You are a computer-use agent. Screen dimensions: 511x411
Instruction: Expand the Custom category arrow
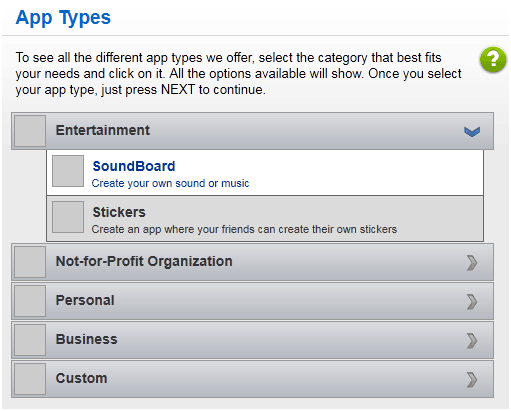[472, 380]
